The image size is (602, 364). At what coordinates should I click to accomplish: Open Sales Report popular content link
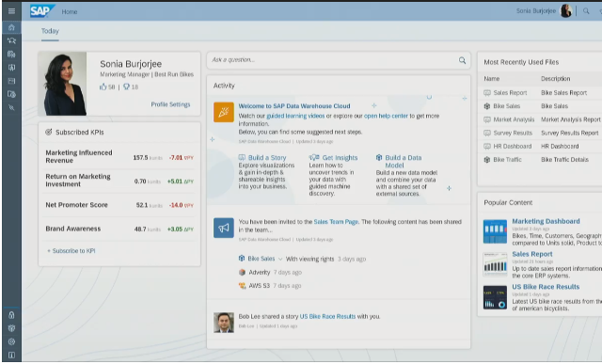coord(532,254)
